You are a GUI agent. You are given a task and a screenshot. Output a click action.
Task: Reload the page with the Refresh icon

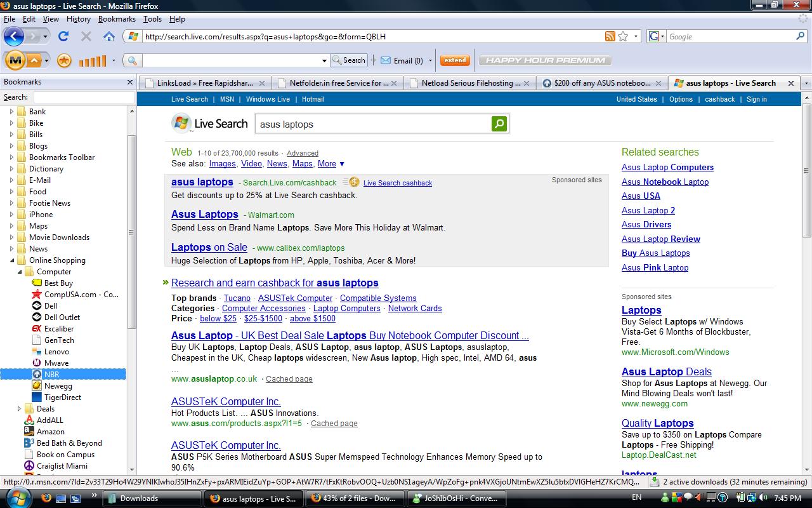pos(63,36)
